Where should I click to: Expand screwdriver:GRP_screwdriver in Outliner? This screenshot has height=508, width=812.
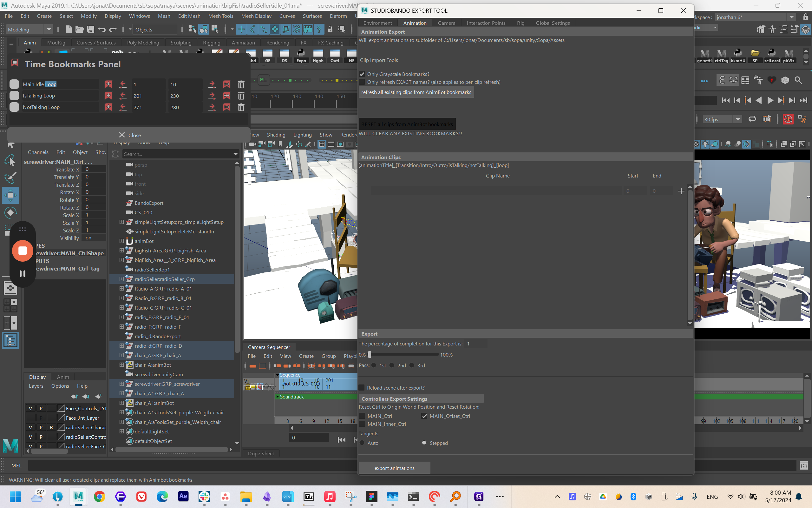[121, 384]
